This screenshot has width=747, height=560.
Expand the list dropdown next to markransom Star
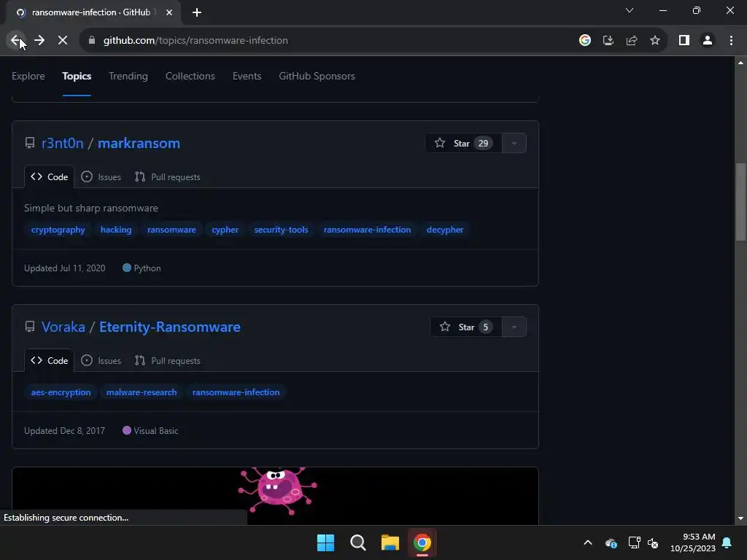click(514, 143)
